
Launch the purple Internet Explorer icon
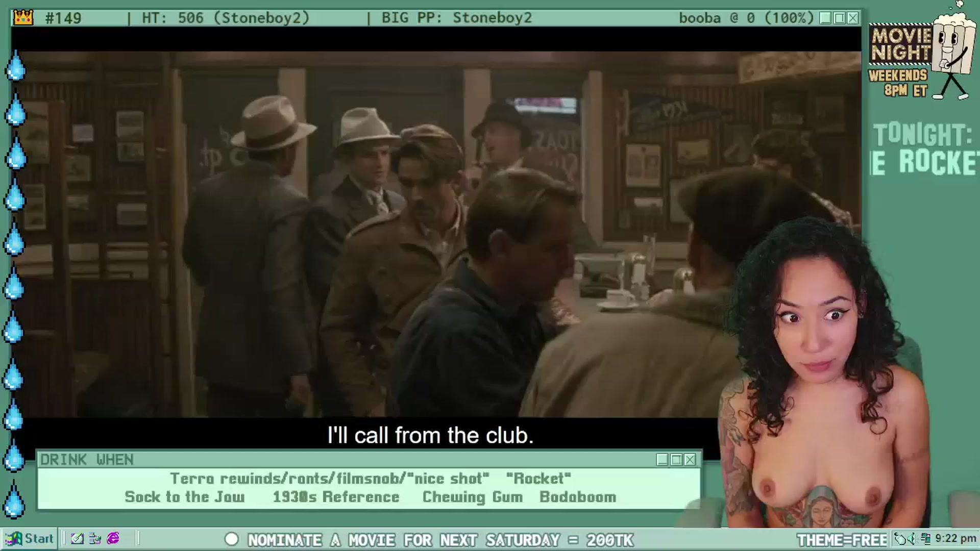click(113, 539)
